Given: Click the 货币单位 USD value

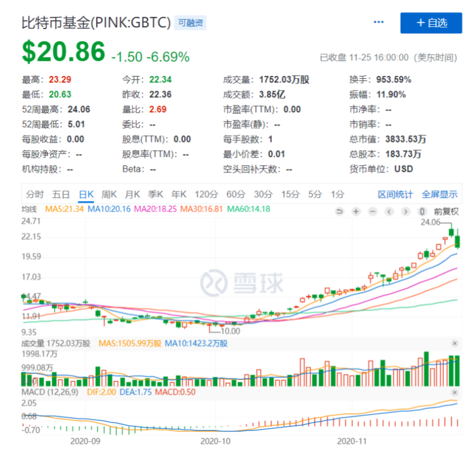Looking at the screenshot, I should coord(403,169).
